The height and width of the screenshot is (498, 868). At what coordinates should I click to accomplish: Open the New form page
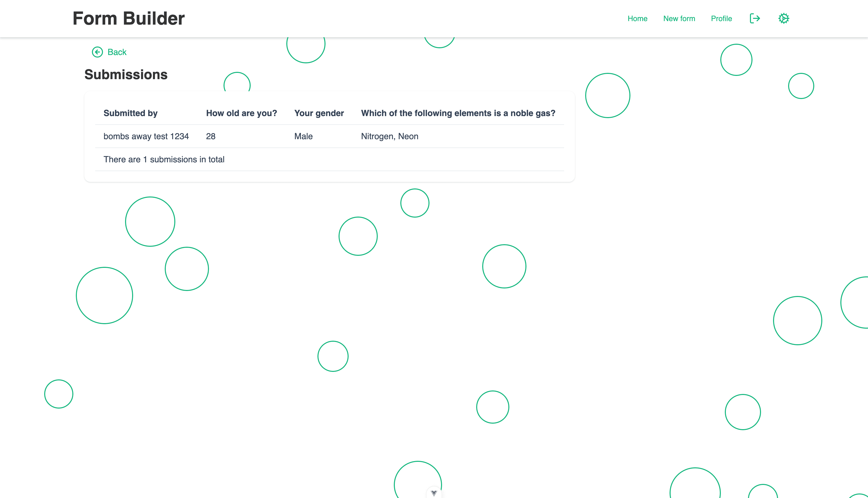point(679,19)
